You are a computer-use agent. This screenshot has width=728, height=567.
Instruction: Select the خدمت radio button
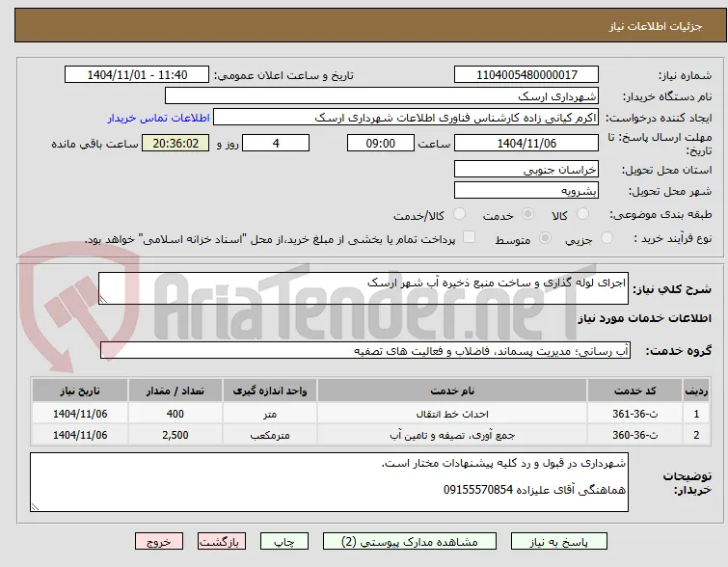(527, 214)
